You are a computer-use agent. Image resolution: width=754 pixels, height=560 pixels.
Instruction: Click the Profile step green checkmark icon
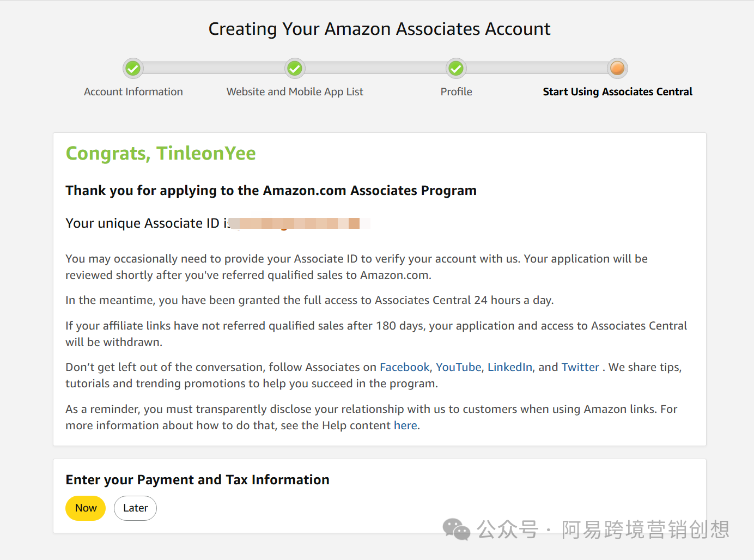click(x=456, y=69)
